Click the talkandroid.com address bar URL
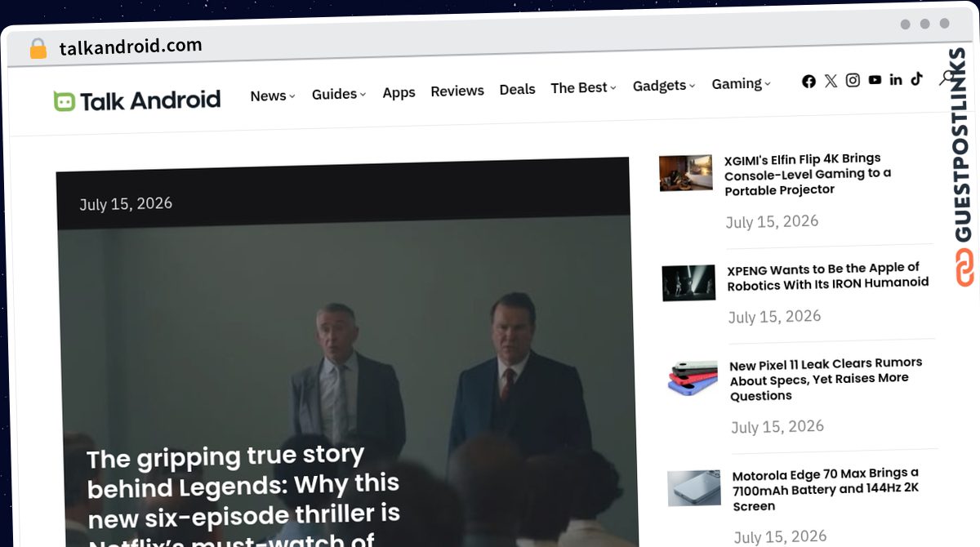Viewport: 980px width, 547px height. point(131,47)
